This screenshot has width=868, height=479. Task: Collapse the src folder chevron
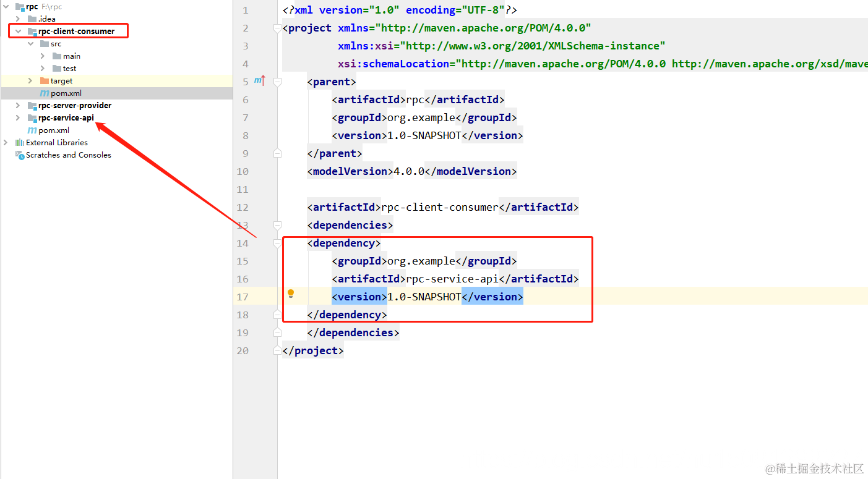pyautogui.click(x=30, y=44)
